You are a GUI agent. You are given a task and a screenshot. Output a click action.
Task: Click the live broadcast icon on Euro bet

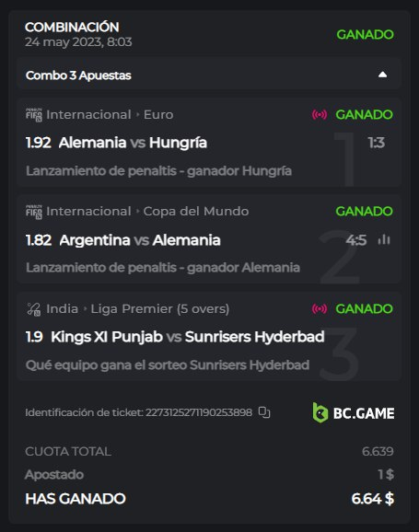pyautogui.click(x=320, y=115)
